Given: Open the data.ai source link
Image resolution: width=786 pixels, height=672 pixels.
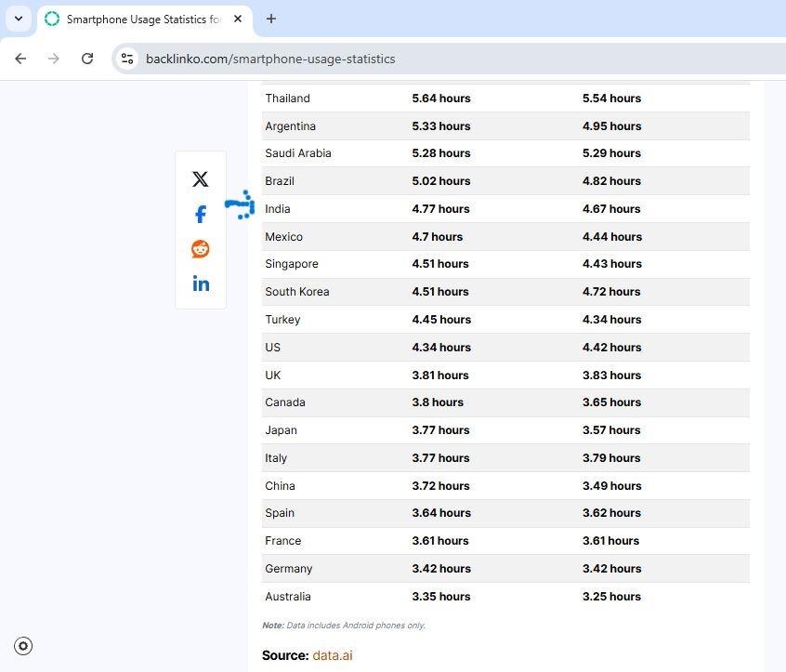Looking at the screenshot, I should pos(332,655).
